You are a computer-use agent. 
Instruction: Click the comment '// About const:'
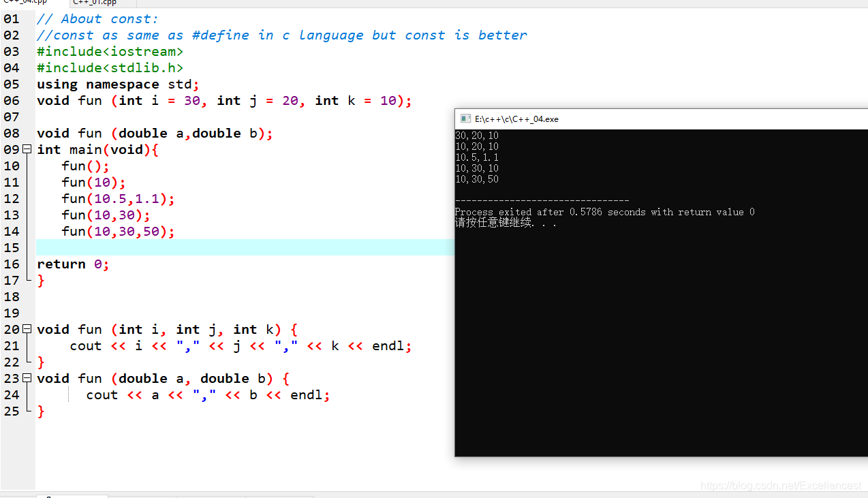[97, 18]
